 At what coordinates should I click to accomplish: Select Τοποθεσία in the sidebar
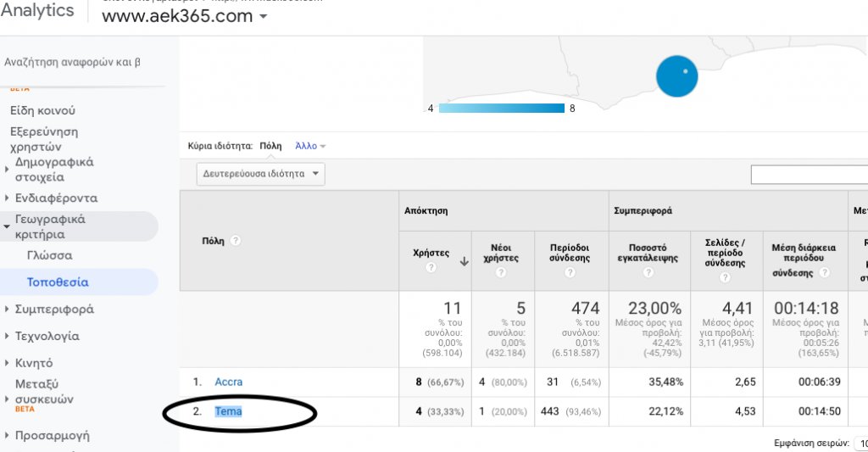[58, 282]
